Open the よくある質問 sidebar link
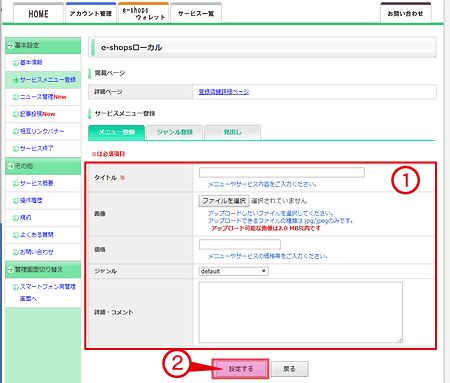450x383 pixels. click(x=36, y=235)
